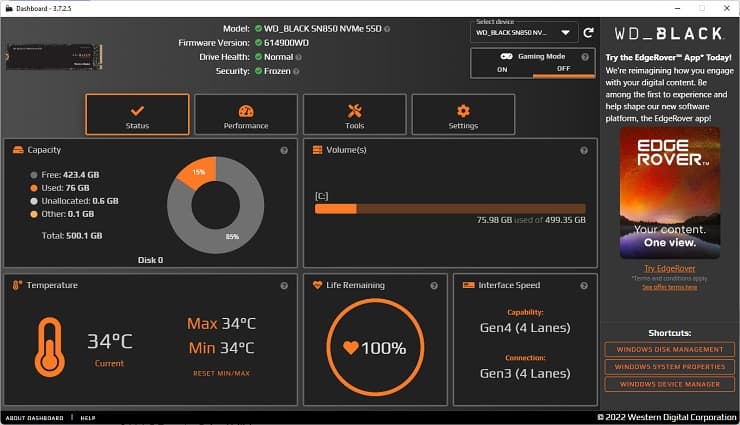Open help for the Temperature panel
Image resolution: width=740 pixels, height=425 pixels.
click(284, 285)
